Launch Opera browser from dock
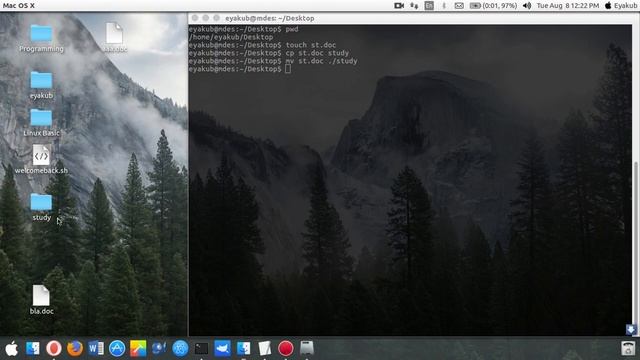The image size is (640, 360). [53, 349]
